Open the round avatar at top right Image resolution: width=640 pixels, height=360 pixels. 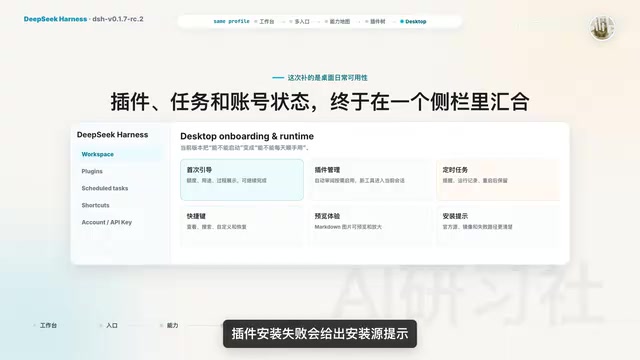pyautogui.click(x=602, y=28)
